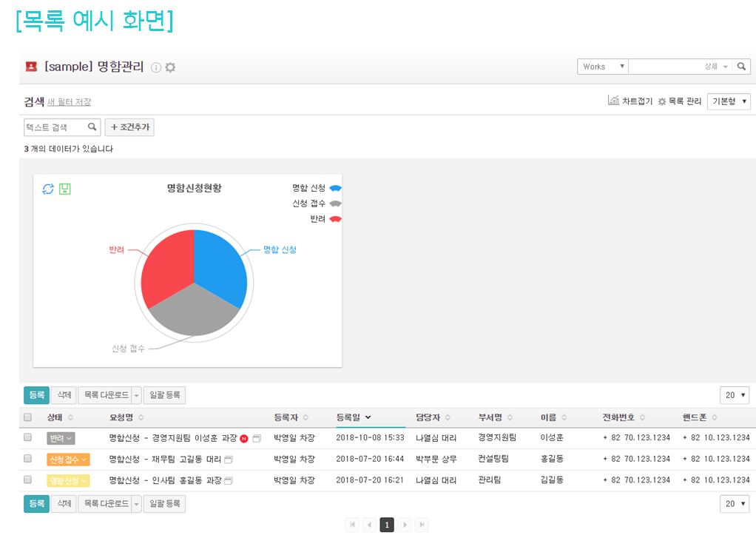Open settings gear next to 명함관리 title
The image size is (756, 538).
coord(170,67)
